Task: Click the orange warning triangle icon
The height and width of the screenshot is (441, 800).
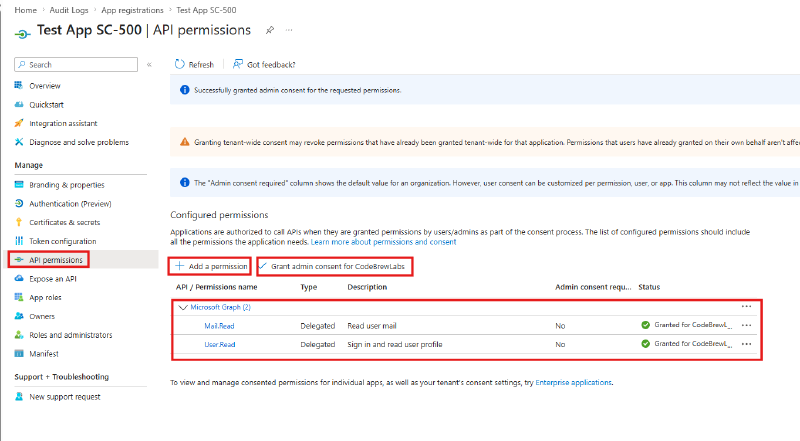Action: (x=184, y=142)
